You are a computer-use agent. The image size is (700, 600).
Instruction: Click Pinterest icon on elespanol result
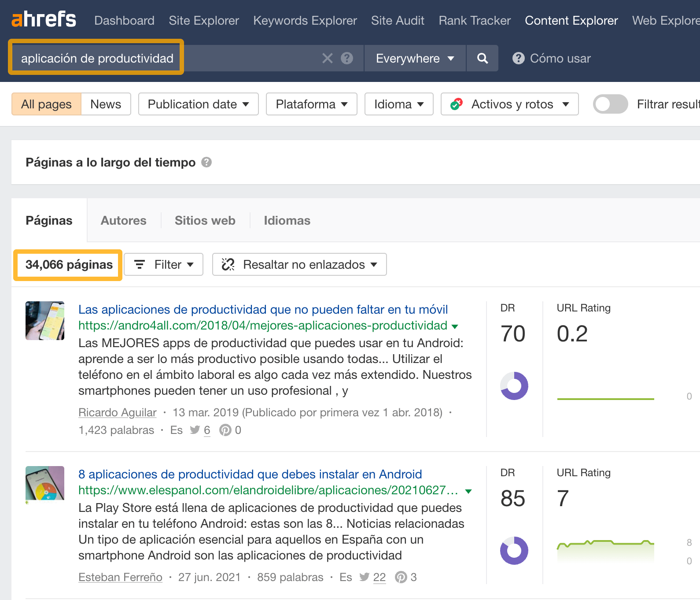click(401, 577)
